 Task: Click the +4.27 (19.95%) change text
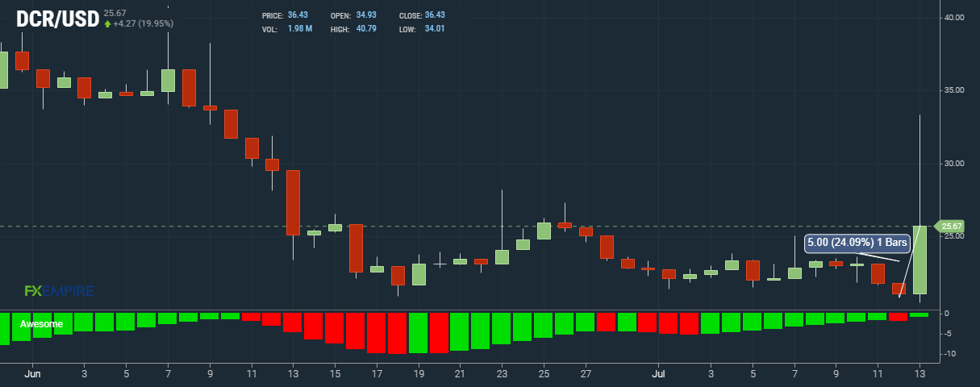(x=143, y=23)
